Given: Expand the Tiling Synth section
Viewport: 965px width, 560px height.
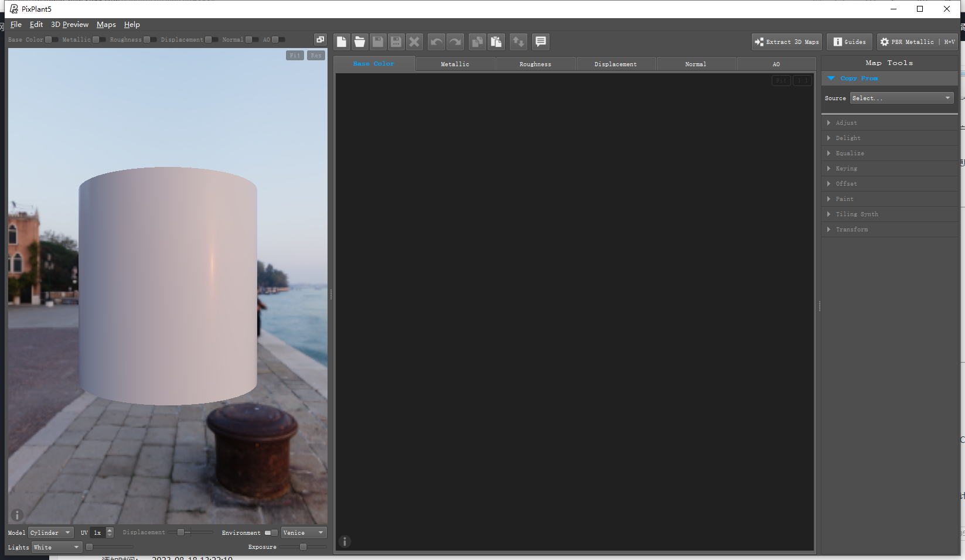Looking at the screenshot, I should 889,214.
